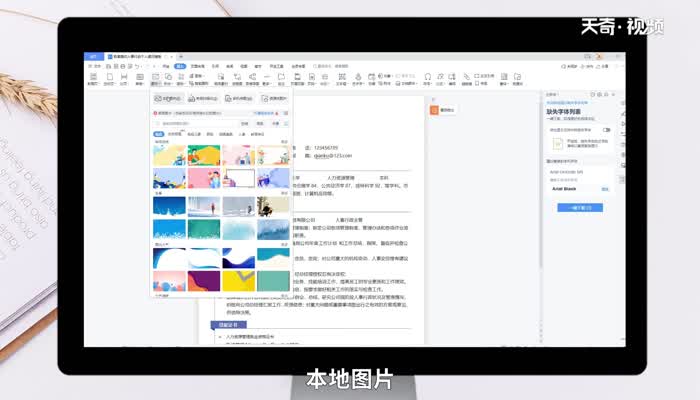
Task: Click the link next to Arial Black
Action: [x=605, y=189]
